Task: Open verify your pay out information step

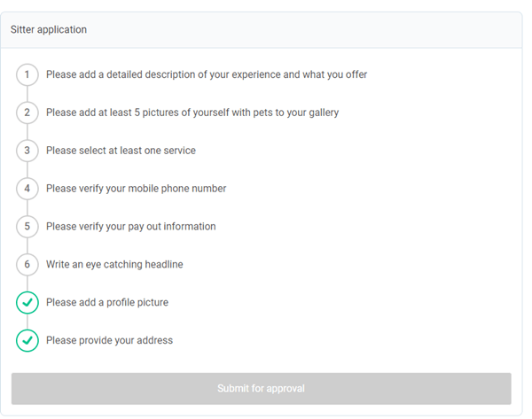Action: pyautogui.click(x=131, y=227)
